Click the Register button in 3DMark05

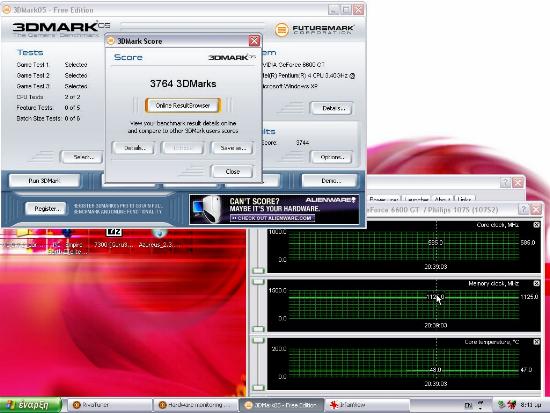pos(46,209)
